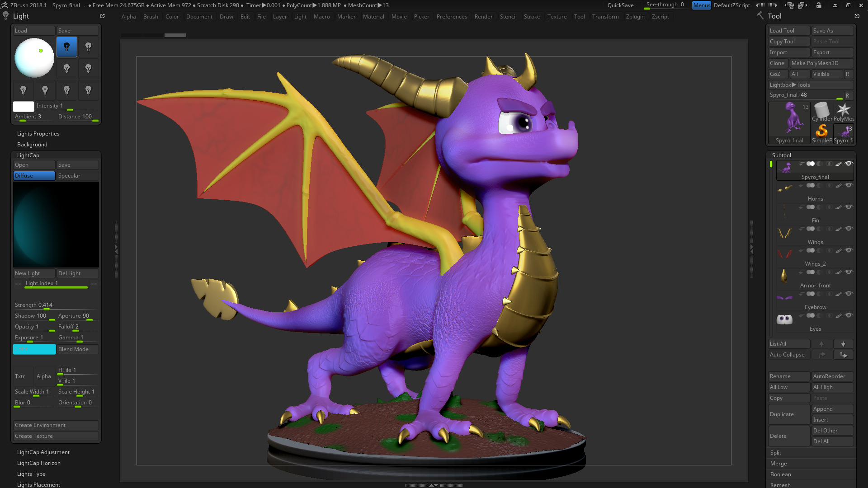Image resolution: width=868 pixels, height=488 pixels.
Task: Open the Zplugin menu
Action: pos(635,16)
